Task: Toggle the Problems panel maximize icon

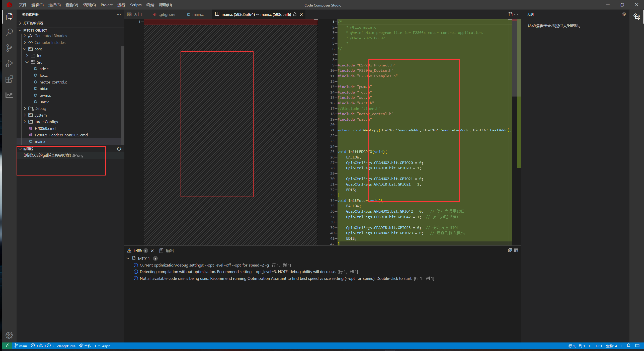Action: click(x=510, y=250)
